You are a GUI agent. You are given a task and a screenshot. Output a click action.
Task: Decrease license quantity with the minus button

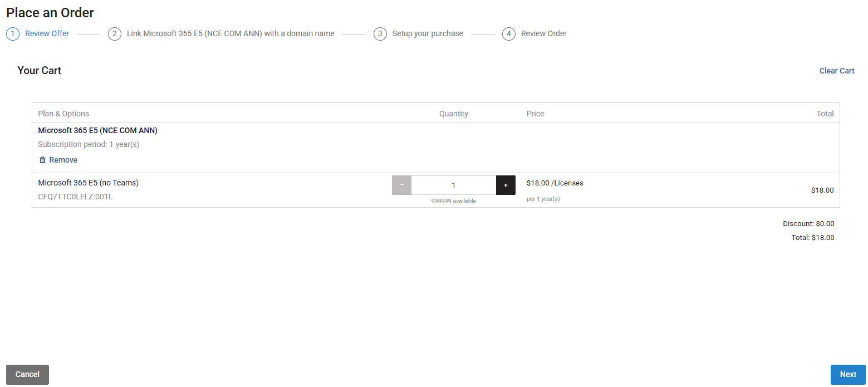pos(401,185)
